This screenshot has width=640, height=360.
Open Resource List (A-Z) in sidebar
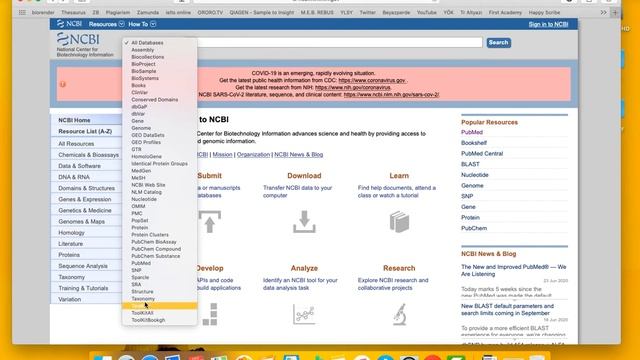coord(86,131)
